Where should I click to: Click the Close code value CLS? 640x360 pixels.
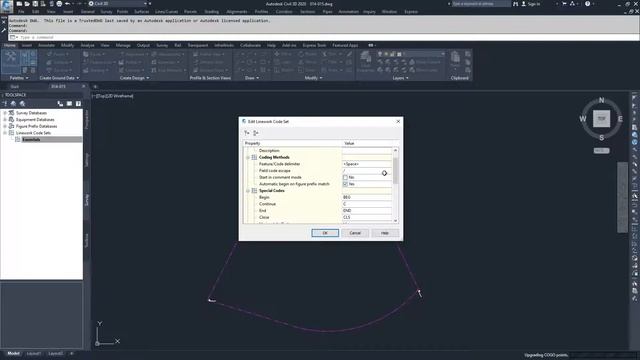point(367,218)
